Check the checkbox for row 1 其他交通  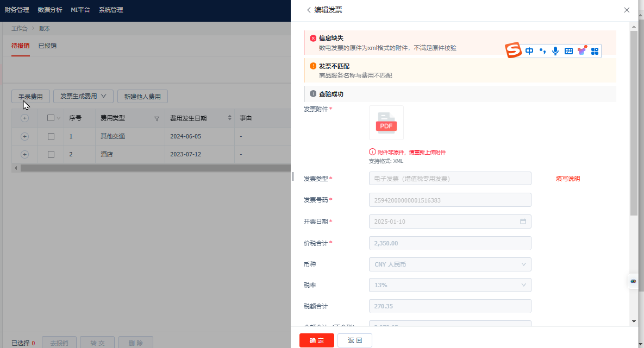(51, 136)
